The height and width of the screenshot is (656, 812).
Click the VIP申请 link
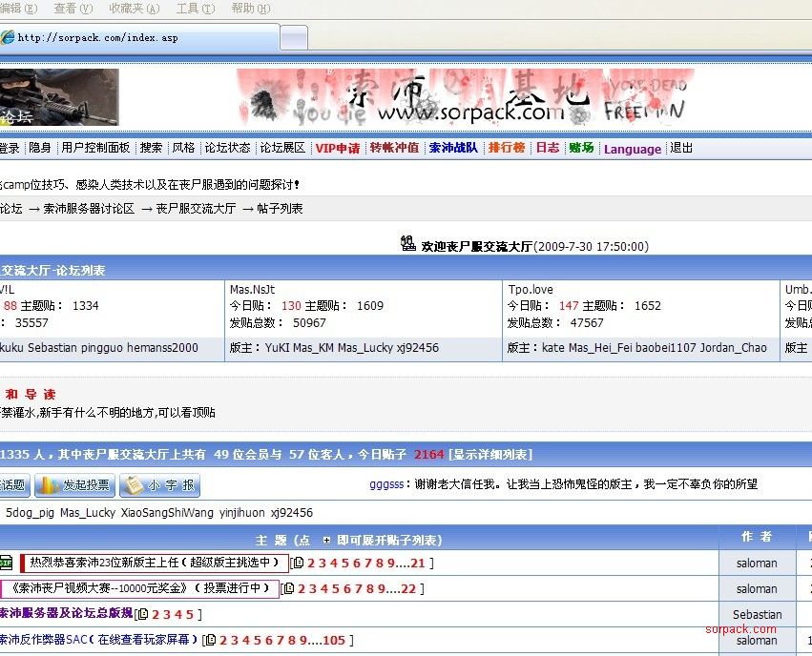click(338, 148)
